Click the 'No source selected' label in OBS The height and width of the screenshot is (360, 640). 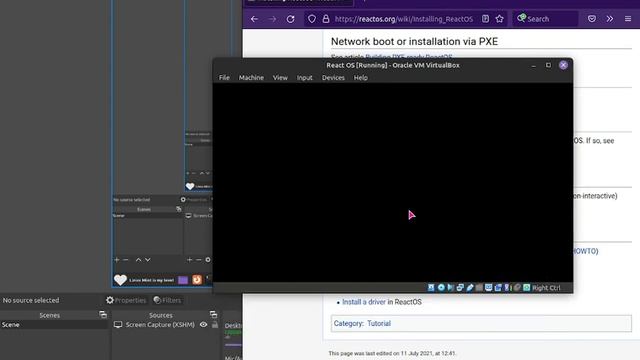(31, 300)
